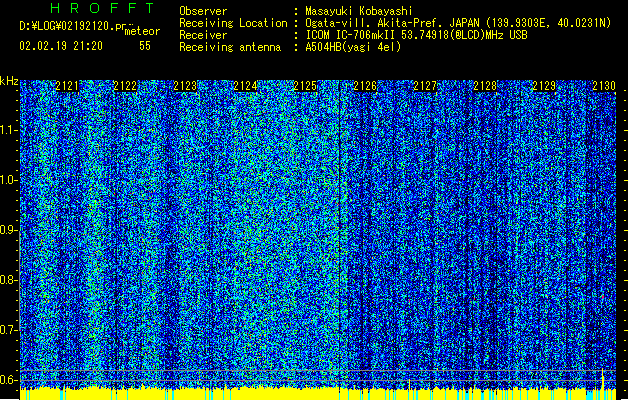This screenshot has width=629, height=400.
Task: Click the 2125 time marker
Action: tap(305, 86)
